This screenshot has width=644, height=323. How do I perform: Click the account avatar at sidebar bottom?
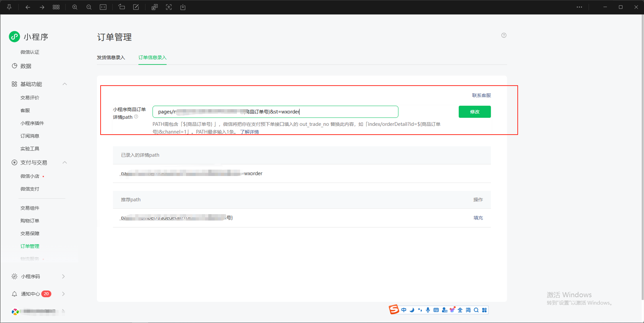(15, 311)
